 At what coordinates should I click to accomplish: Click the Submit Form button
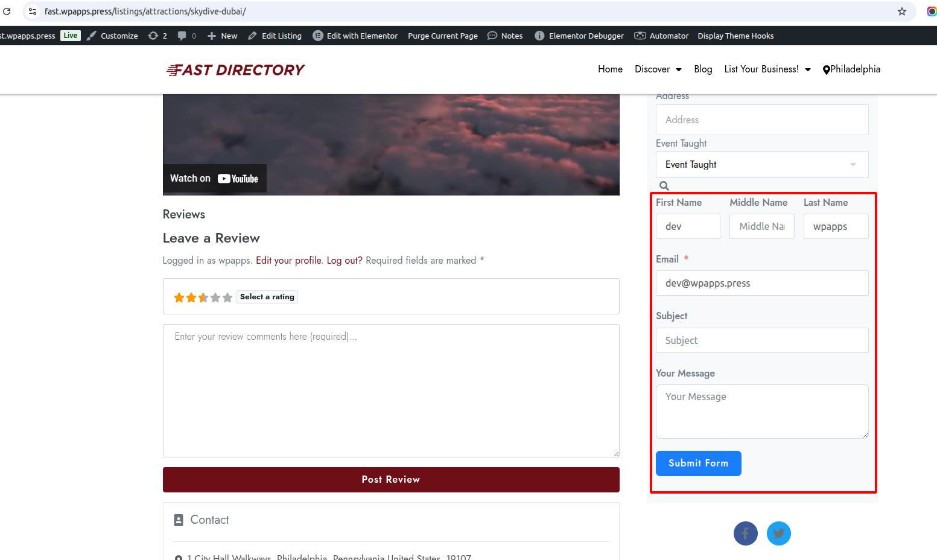tap(698, 463)
